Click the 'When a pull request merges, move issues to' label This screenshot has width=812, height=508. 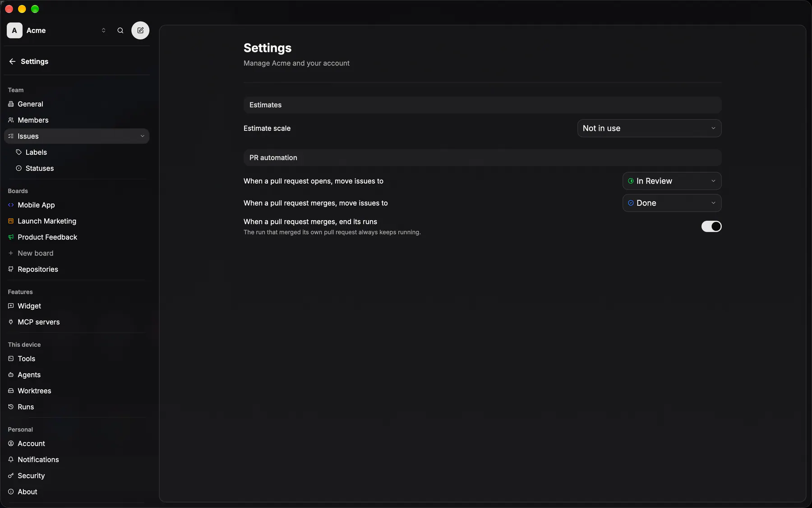click(x=316, y=203)
